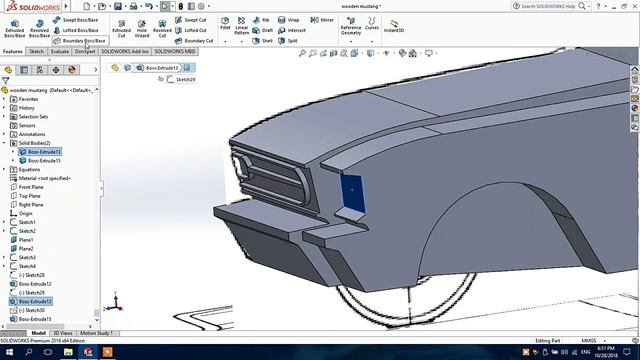The height and width of the screenshot is (360, 640).
Task: Choose Swept Cut
Action: tap(191, 20)
